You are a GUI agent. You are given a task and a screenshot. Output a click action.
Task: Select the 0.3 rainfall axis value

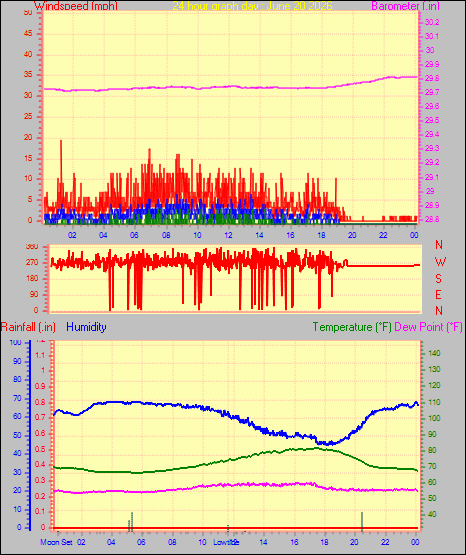click(40, 480)
